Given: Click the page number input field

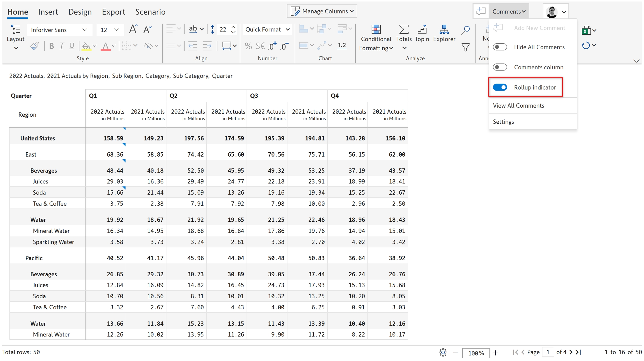Looking at the screenshot, I should 548,352.
